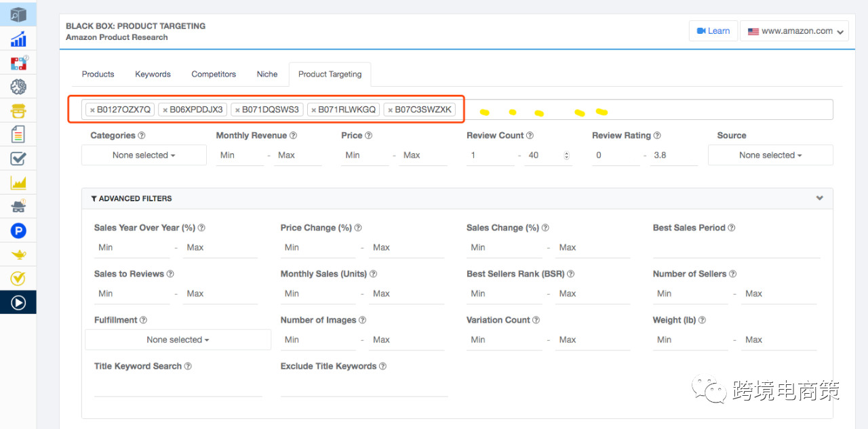
Task: Expand the Fulfillment dropdown
Action: tap(178, 340)
